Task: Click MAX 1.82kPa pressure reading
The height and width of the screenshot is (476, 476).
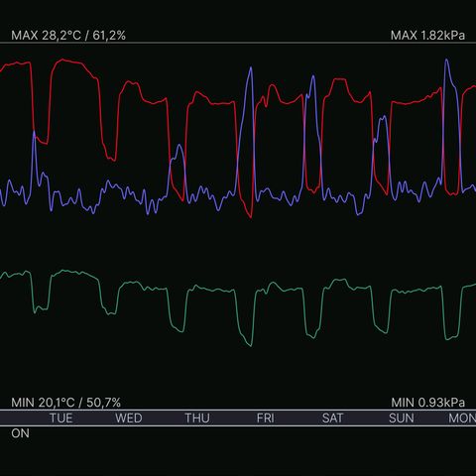Action: [x=427, y=36]
